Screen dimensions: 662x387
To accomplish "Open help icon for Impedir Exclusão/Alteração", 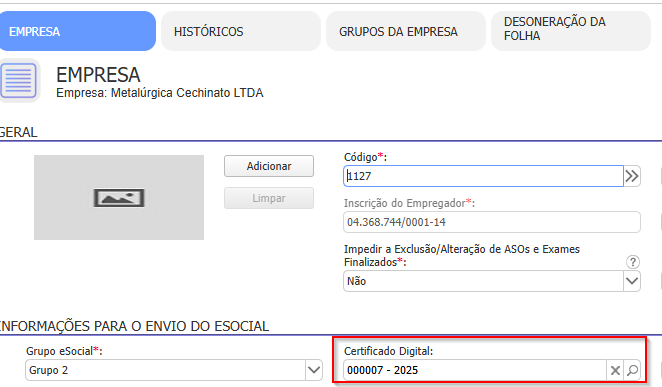I will tap(632, 262).
